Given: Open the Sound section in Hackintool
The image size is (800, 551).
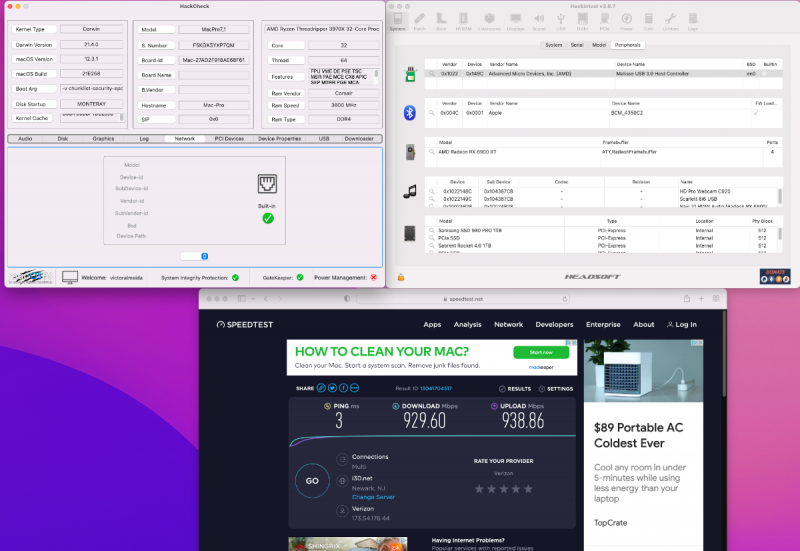Looking at the screenshot, I should click(539, 21).
